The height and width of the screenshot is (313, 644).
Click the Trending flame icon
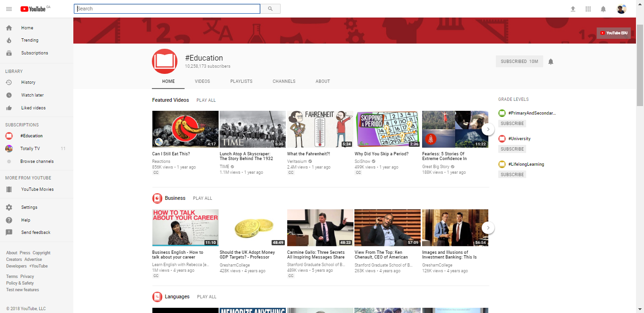pos(9,40)
